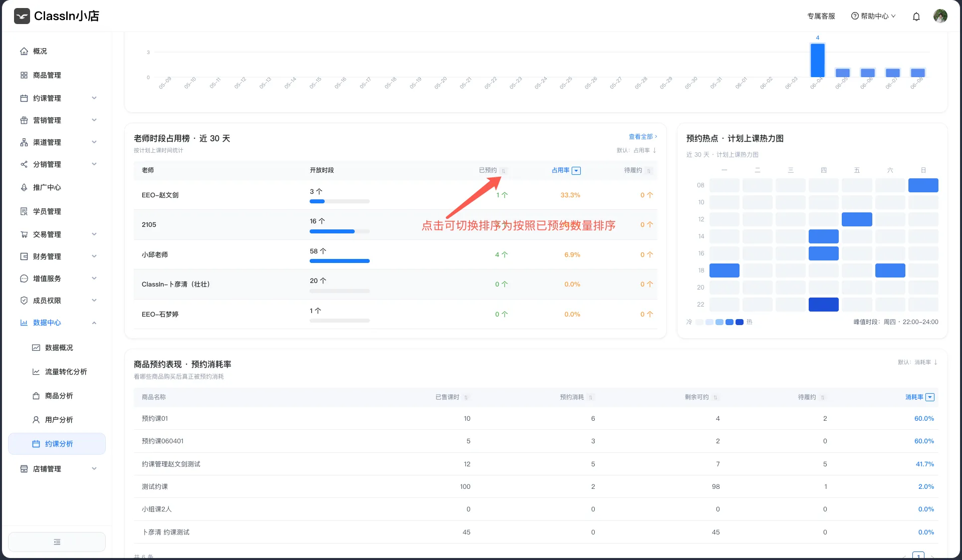Click the 店铺管理 shop icon
Screen dimensions: 962x560
click(24, 469)
